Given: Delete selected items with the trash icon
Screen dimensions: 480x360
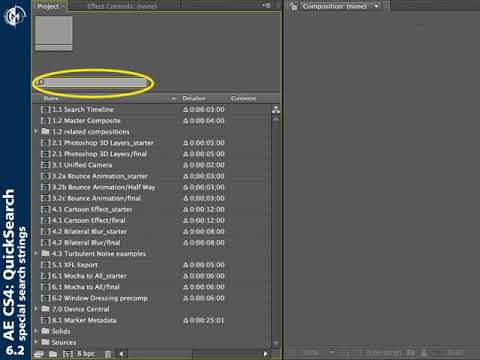Looking at the screenshot, I should point(108,354).
